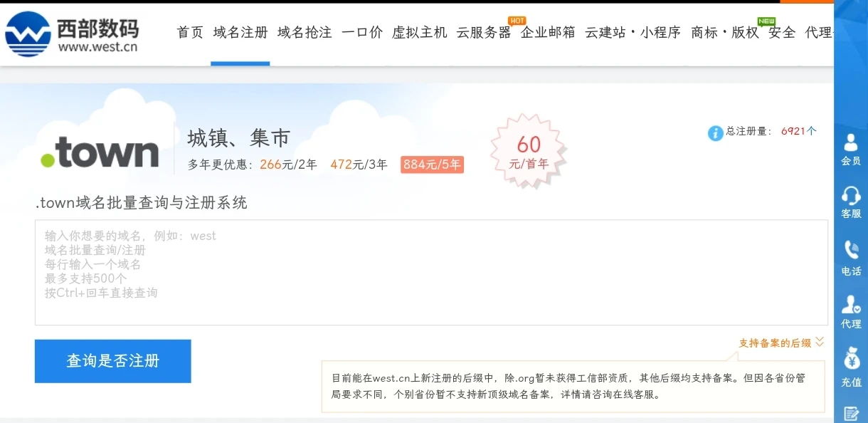
Task: Open the 域名注册 navigation tab
Action: pos(240,33)
